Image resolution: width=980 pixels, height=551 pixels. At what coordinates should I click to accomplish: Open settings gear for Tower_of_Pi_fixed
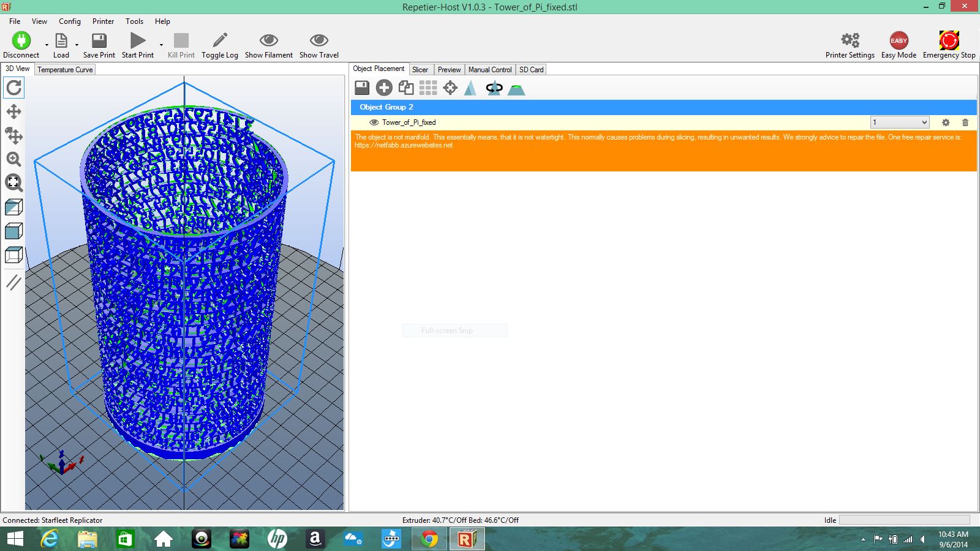click(x=946, y=122)
